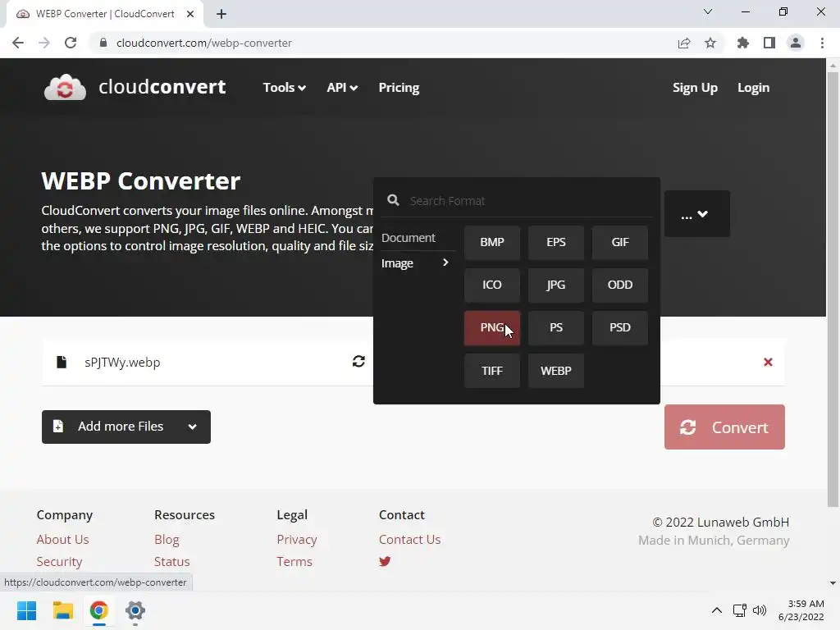Close the WEBP Converter tab

(x=190, y=14)
